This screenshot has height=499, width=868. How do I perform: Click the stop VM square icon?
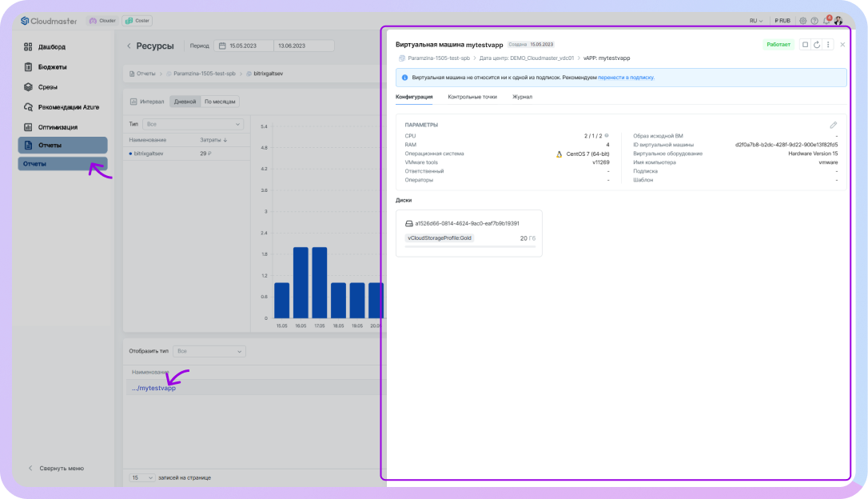805,45
